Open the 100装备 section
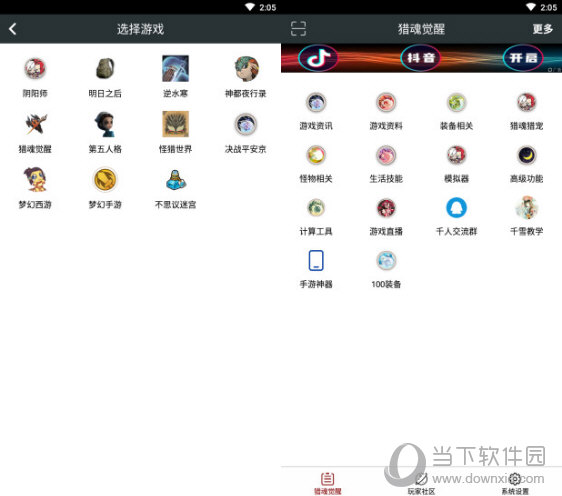This screenshot has height=496, width=562. [x=386, y=261]
